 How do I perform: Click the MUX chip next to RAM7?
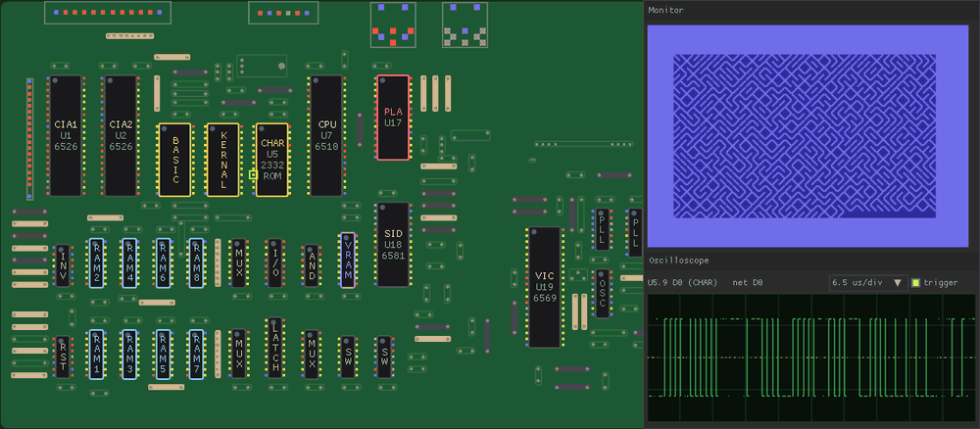(238, 354)
